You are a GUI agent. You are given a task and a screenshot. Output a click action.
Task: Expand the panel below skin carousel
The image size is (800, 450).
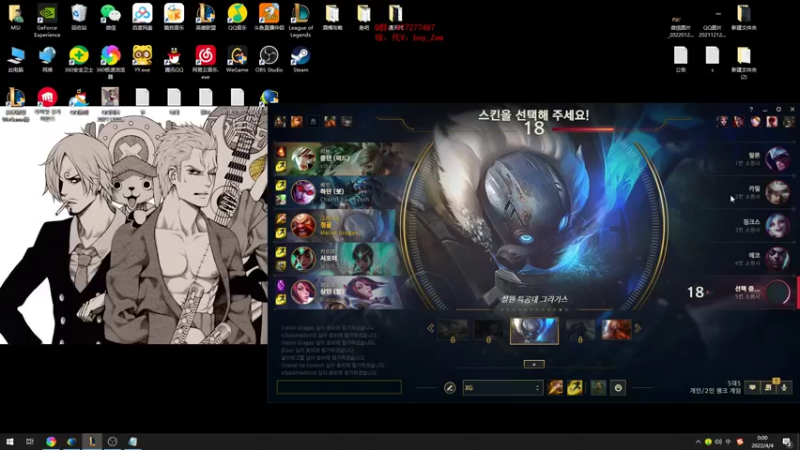(534, 364)
